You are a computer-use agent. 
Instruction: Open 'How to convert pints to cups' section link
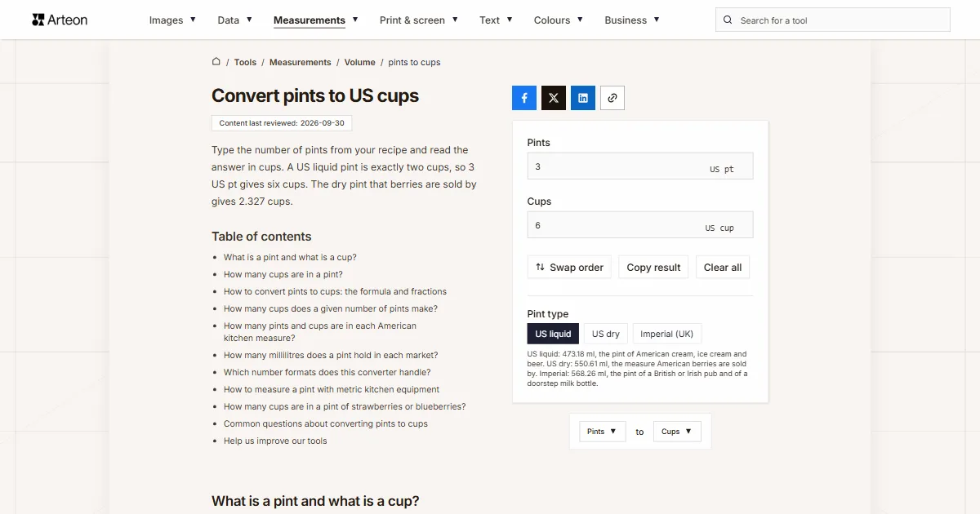pyautogui.click(x=335, y=291)
